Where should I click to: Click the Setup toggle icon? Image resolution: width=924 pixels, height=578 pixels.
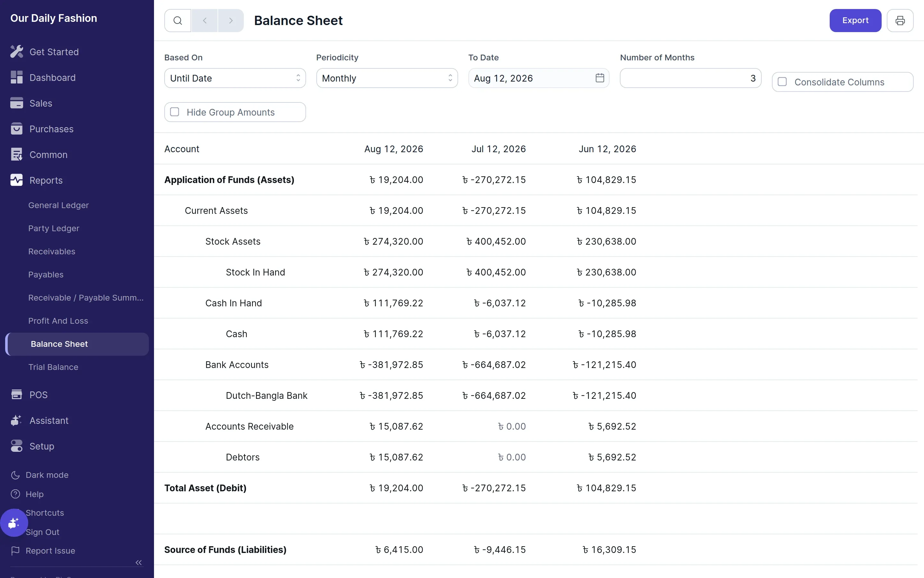pyautogui.click(x=16, y=446)
